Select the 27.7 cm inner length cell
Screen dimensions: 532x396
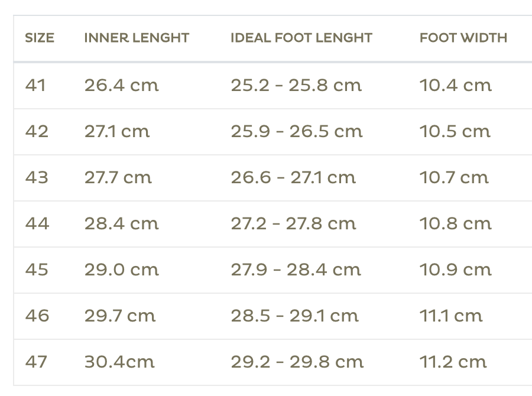[118, 177]
